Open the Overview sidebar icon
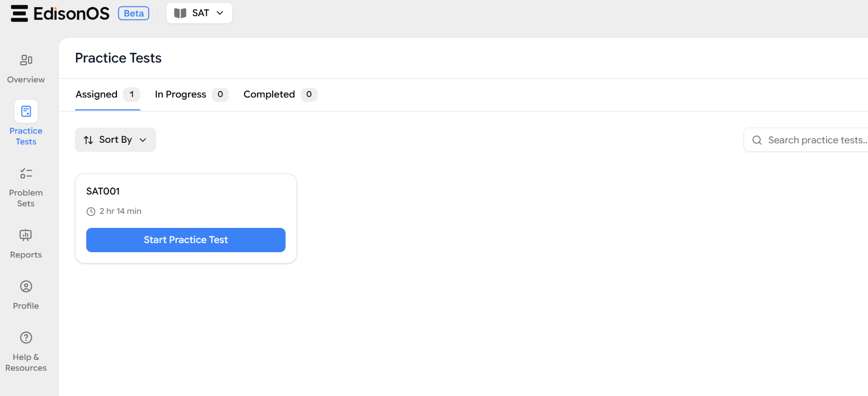This screenshot has height=396, width=868. pyautogui.click(x=26, y=60)
